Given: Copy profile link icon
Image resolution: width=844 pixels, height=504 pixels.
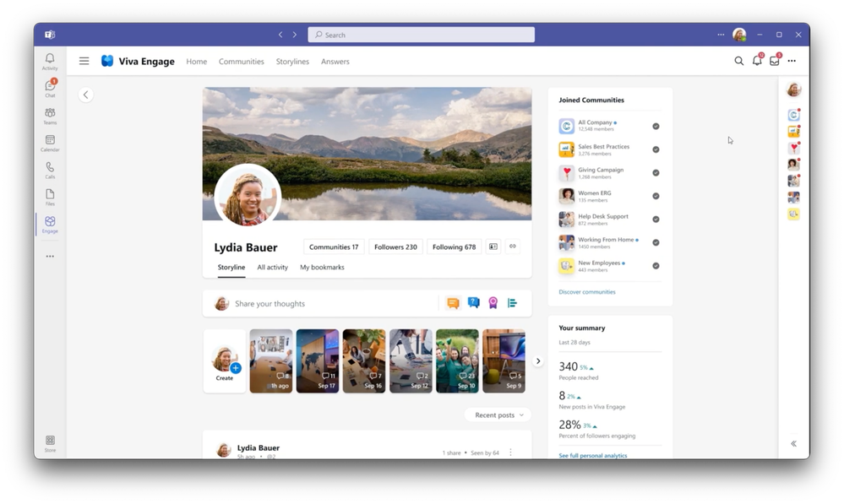Looking at the screenshot, I should pos(513,247).
